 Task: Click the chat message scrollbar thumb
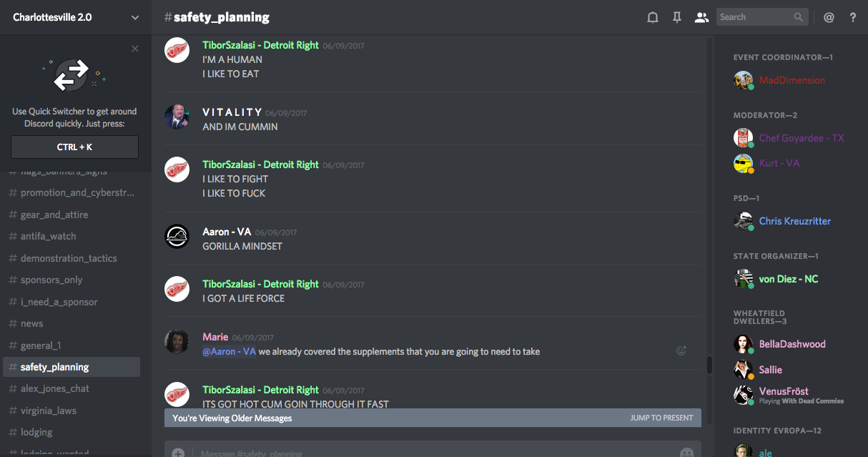709,365
